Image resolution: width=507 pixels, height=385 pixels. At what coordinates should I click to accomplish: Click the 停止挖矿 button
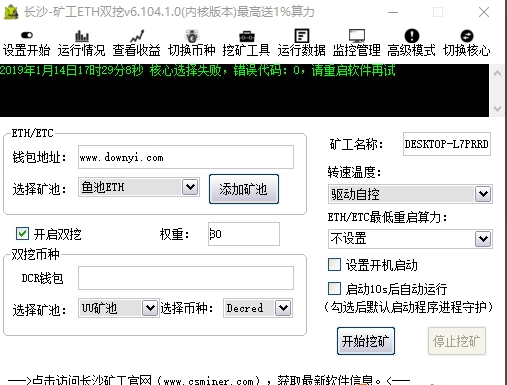point(457,341)
